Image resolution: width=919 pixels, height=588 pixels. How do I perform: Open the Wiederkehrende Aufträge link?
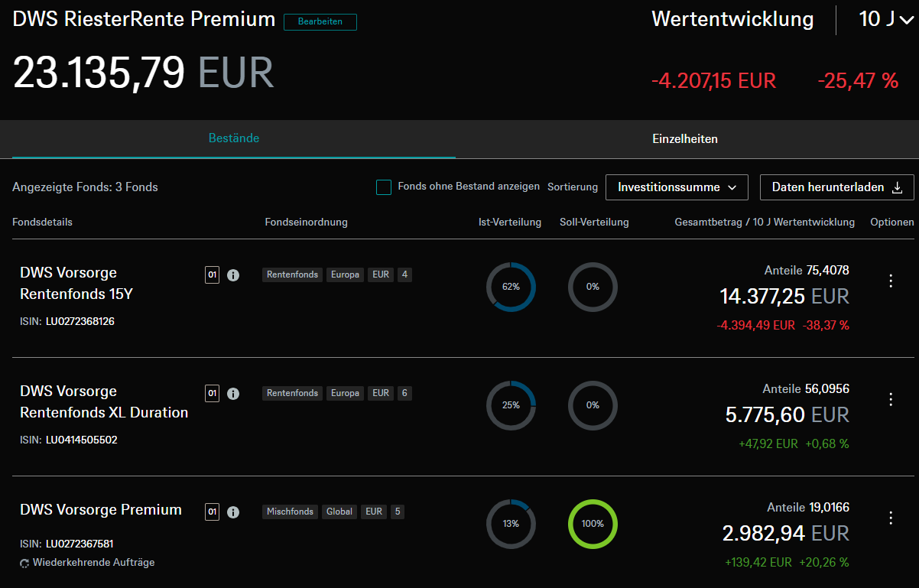pyautogui.click(x=93, y=563)
